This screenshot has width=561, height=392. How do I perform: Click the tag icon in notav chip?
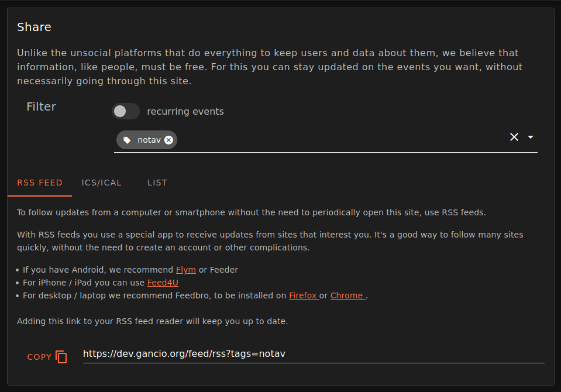tap(127, 140)
